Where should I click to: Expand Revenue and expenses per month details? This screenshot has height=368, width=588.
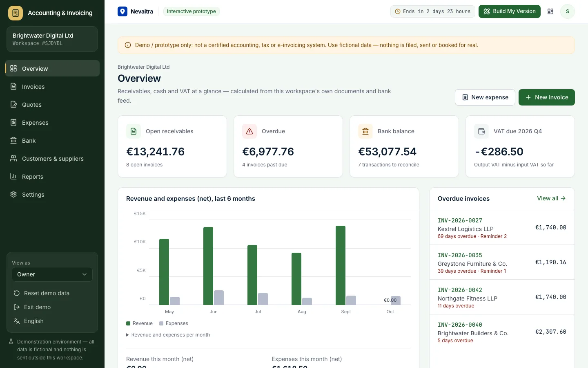tap(168, 335)
